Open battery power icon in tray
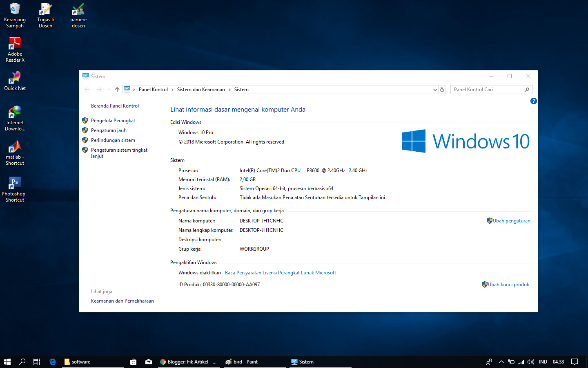Screen dimensions: 588x368 tap(511, 362)
